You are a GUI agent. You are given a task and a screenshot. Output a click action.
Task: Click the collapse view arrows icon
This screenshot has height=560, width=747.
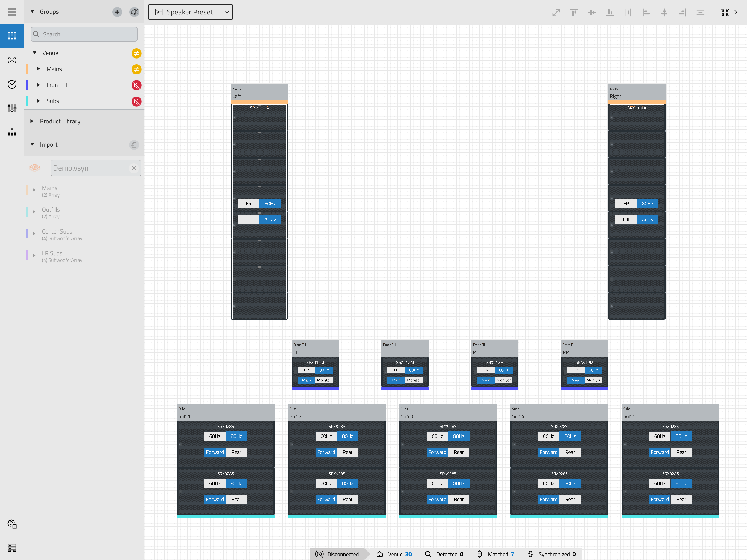[725, 13]
